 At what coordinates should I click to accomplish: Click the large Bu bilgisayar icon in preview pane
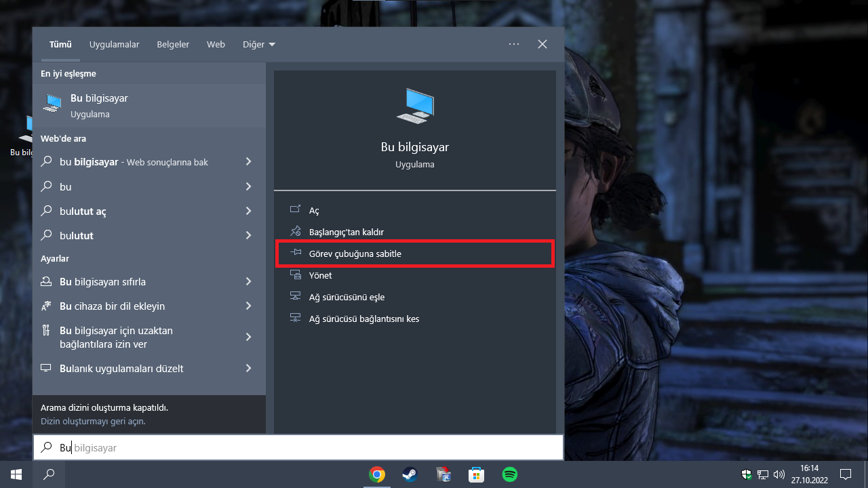pos(415,106)
